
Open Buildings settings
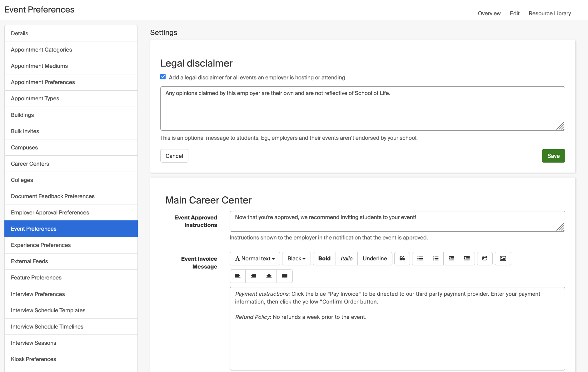(71, 115)
